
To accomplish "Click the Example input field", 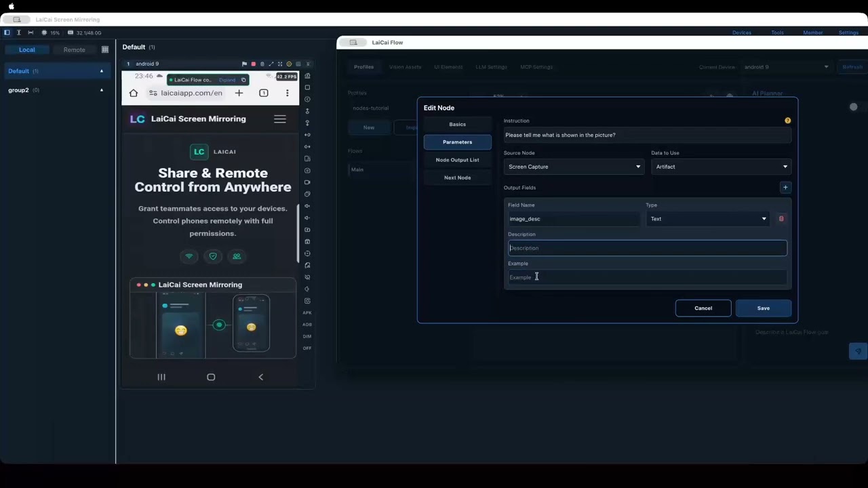I will [x=648, y=277].
